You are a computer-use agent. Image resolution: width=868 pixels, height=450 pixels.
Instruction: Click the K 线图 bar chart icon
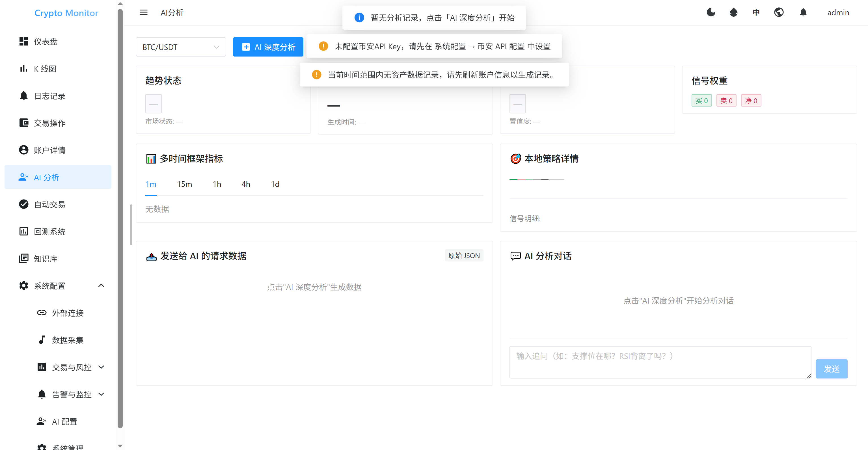point(23,69)
